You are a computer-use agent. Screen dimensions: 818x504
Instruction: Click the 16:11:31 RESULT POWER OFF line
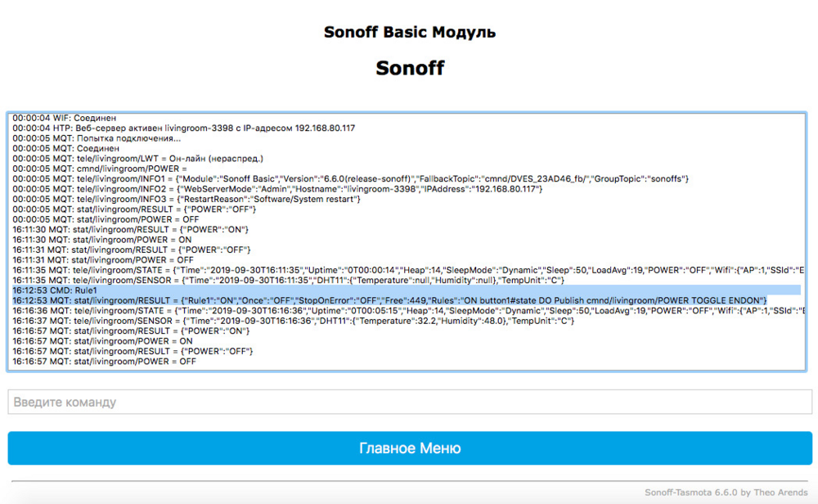pos(132,250)
